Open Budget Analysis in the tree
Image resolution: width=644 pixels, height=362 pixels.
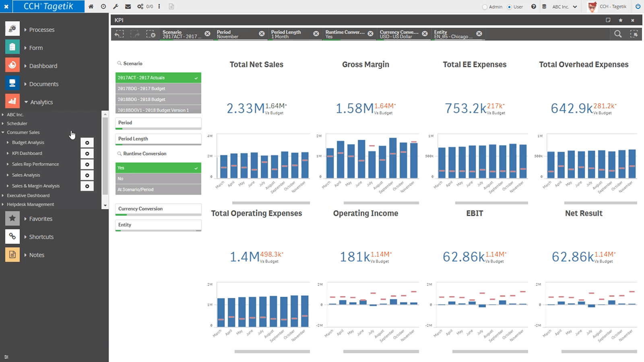28,142
